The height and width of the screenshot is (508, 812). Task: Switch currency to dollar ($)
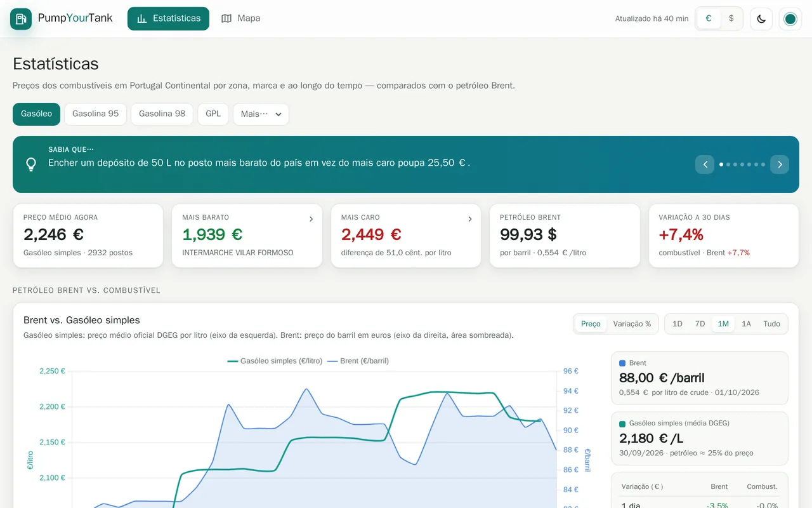[731, 18]
